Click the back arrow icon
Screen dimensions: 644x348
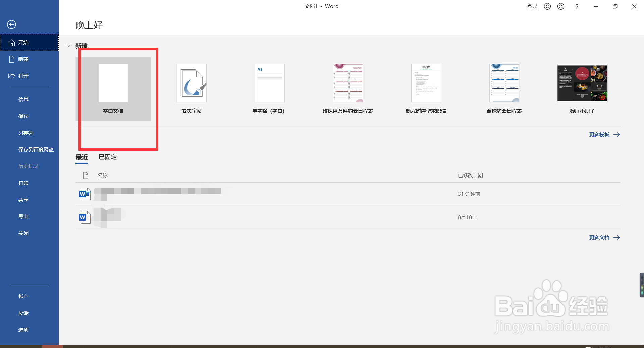click(x=11, y=24)
